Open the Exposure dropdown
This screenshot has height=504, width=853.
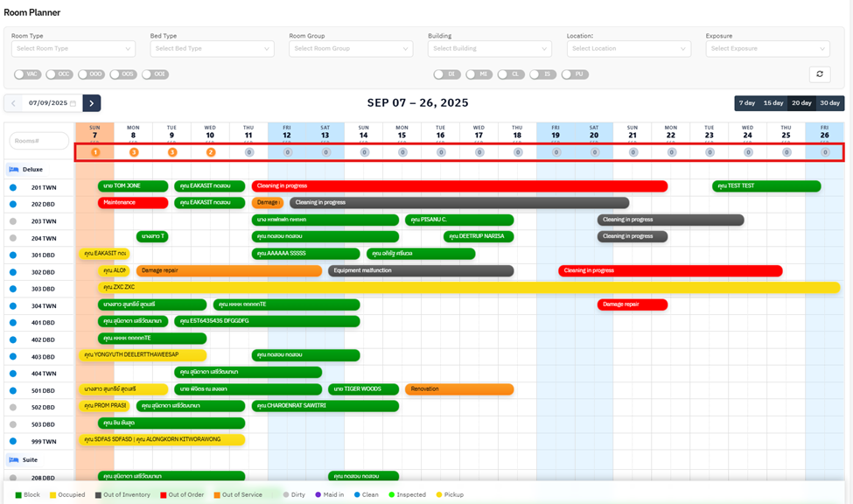[x=767, y=49]
